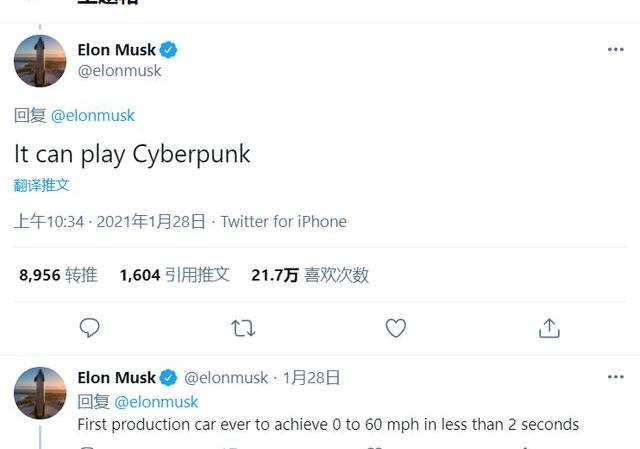Image resolution: width=640 pixels, height=449 pixels.
Task: Click the @elonmusk handle under main name
Action: (x=119, y=71)
